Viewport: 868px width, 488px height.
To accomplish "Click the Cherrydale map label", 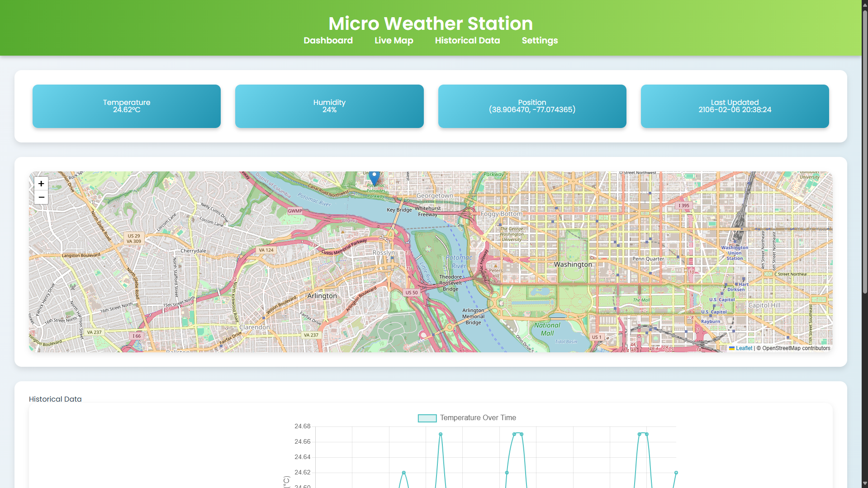I will 193,251.
